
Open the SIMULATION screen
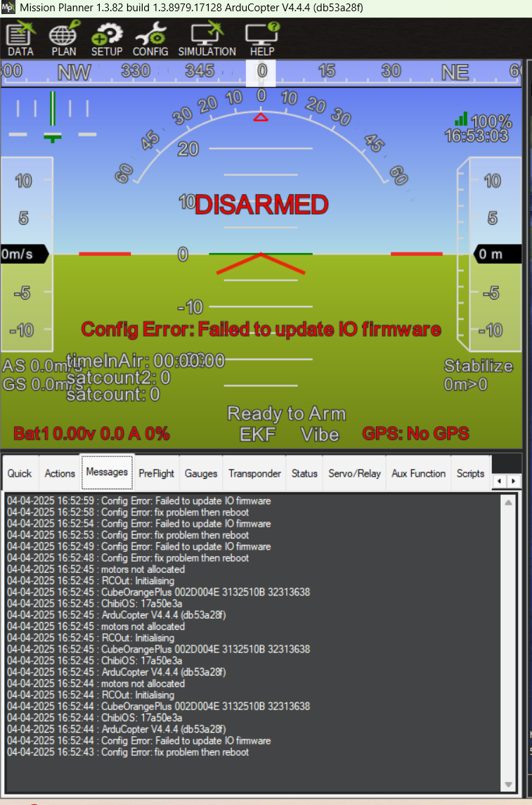207,39
